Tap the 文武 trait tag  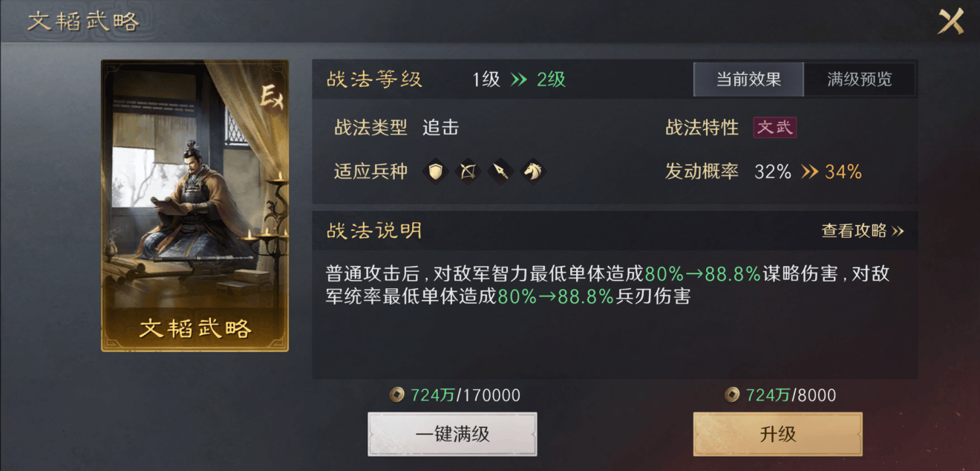click(x=775, y=127)
